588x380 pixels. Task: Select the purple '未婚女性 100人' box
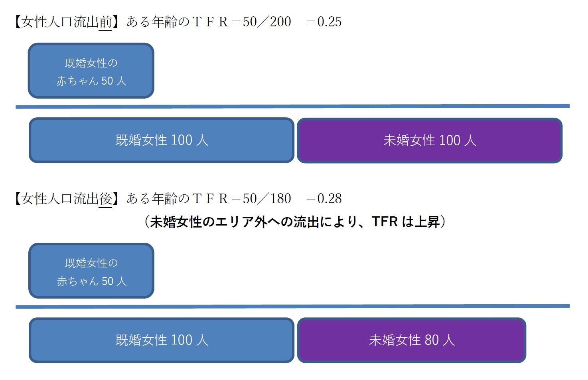click(x=430, y=141)
